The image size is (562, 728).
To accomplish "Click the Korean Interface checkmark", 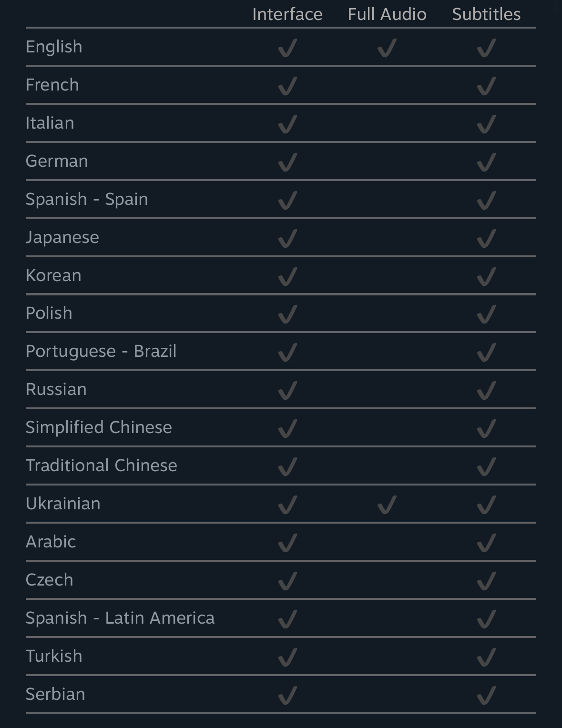I will click(x=287, y=277).
